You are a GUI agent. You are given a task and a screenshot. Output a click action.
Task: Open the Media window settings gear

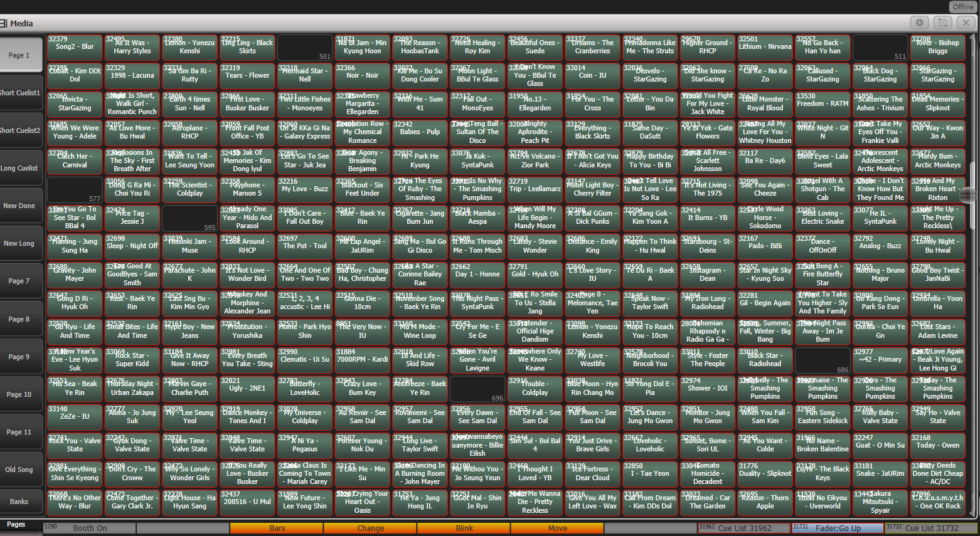[x=920, y=23]
